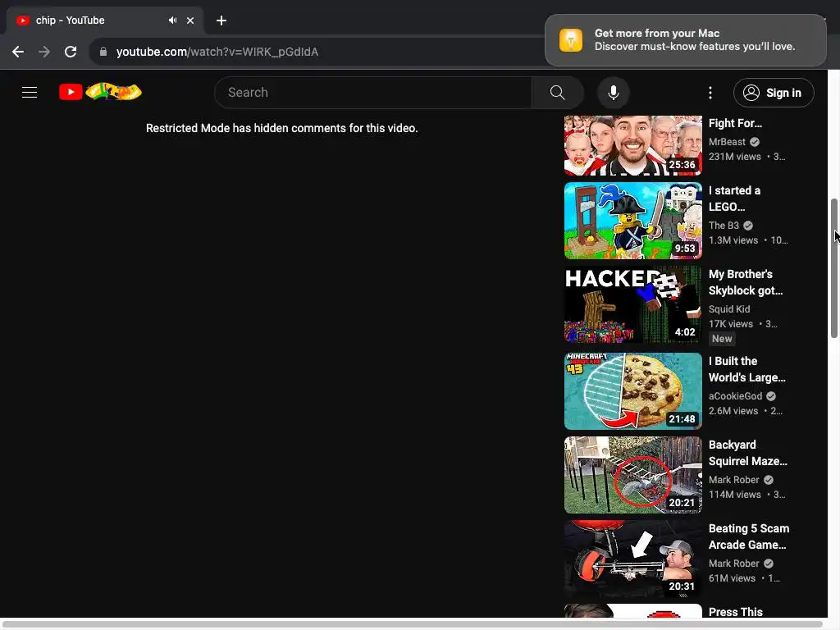The image size is (840, 630).
Task: Open The B3 channel name
Action: pyautogui.click(x=724, y=226)
